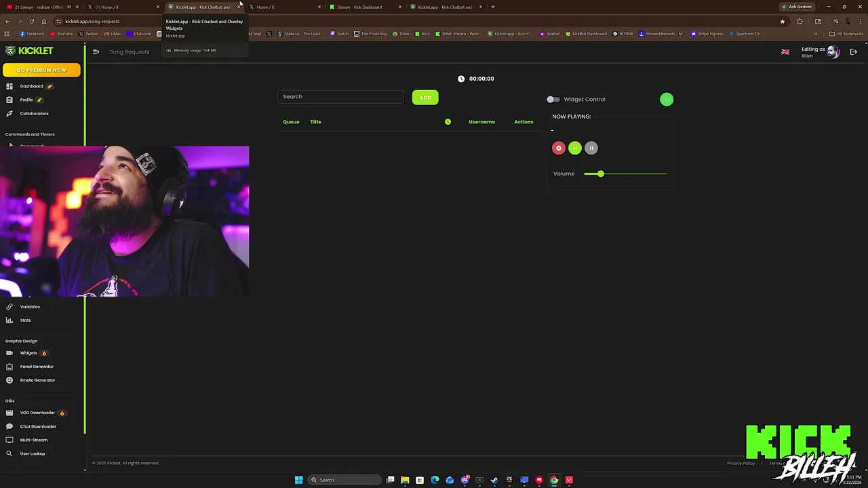Click the Dashboard grid icon

pos(9,86)
